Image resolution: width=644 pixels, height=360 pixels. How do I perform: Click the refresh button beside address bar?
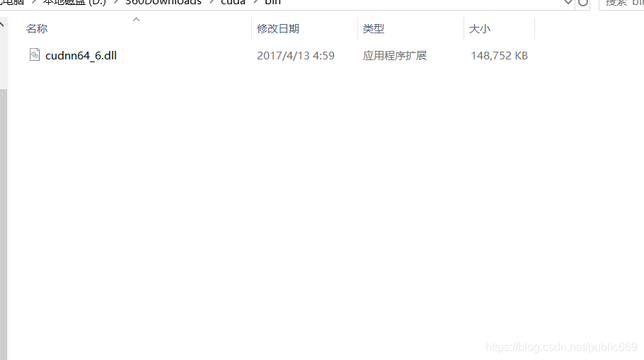[x=583, y=3]
